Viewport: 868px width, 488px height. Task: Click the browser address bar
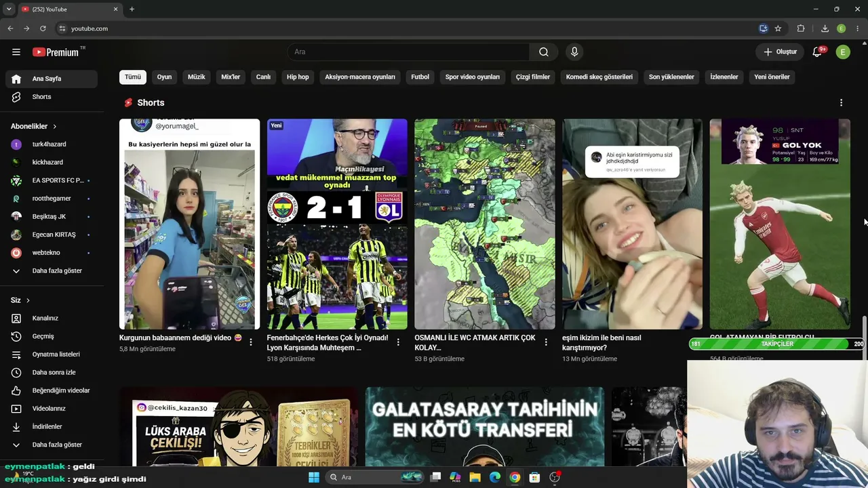[407, 28]
